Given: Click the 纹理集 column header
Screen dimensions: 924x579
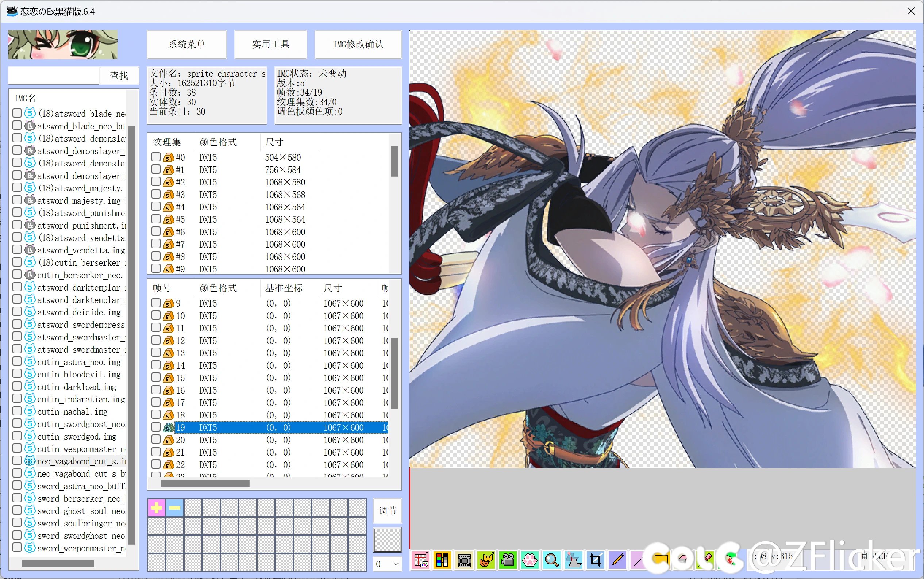Looking at the screenshot, I should (172, 142).
